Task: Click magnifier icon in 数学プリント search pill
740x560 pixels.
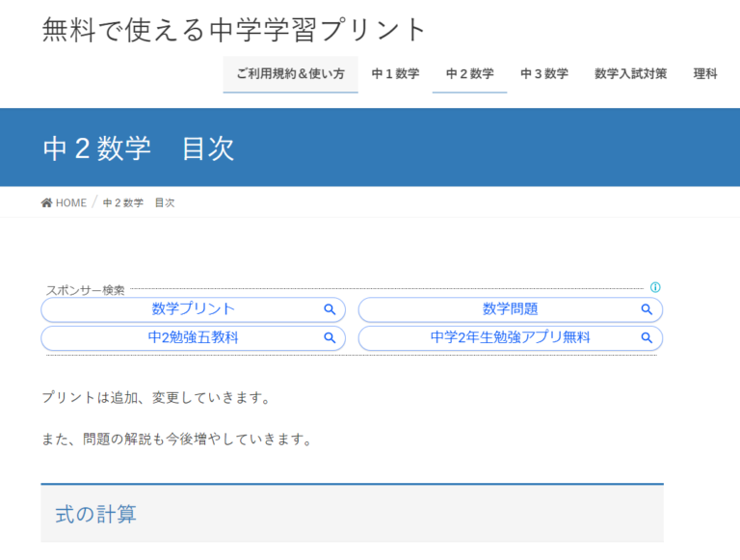Action: tap(330, 309)
